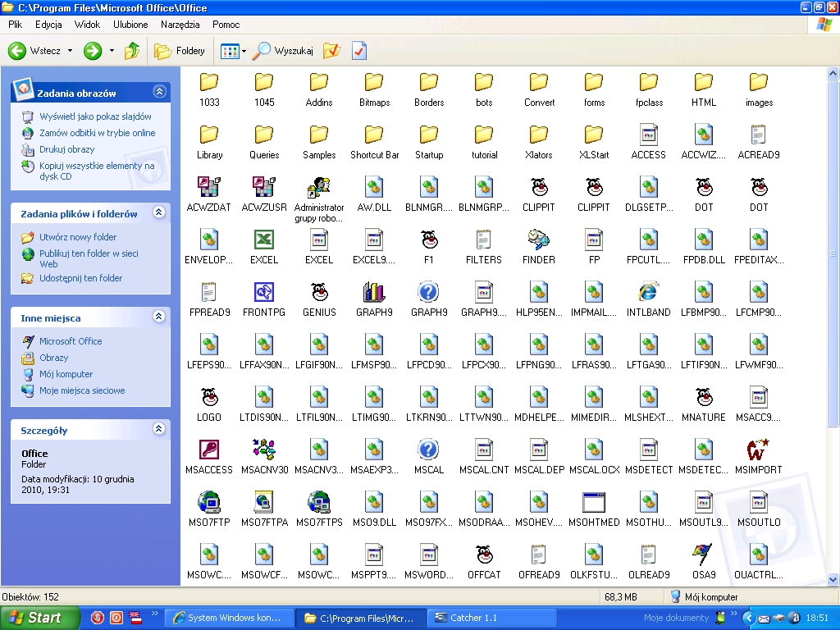Open Obrazy in Inne miejsca
Screen dimensions: 840x630
pyautogui.click(x=53, y=358)
